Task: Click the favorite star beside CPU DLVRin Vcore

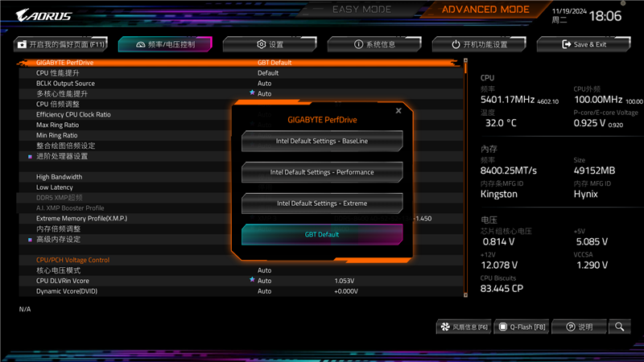Action: click(252, 280)
